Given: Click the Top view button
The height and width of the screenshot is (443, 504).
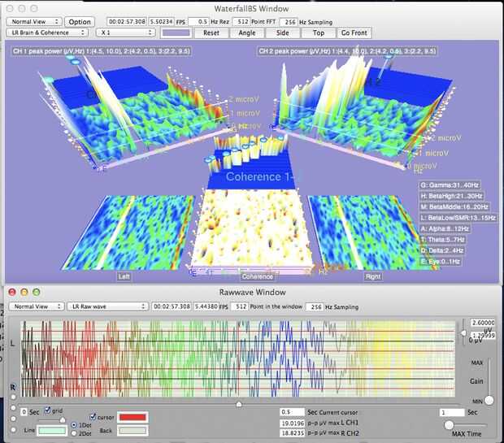Looking at the screenshot, I should tap(318, 33).
